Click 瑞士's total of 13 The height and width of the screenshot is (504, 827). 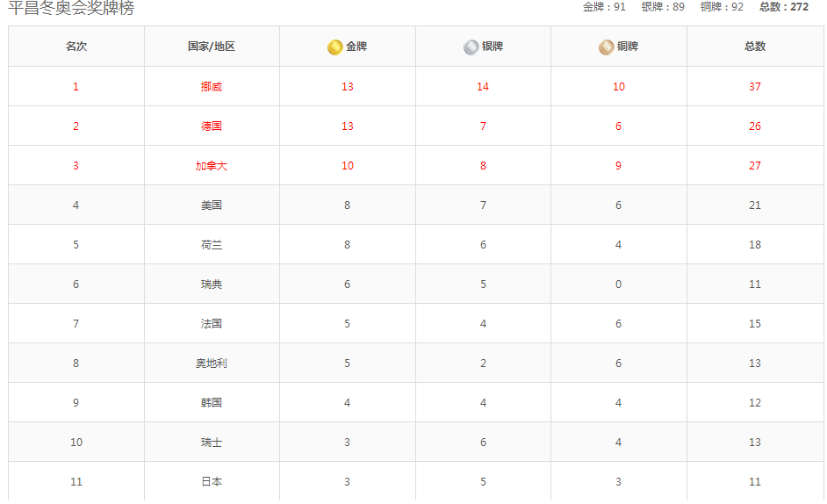[755, 443]
